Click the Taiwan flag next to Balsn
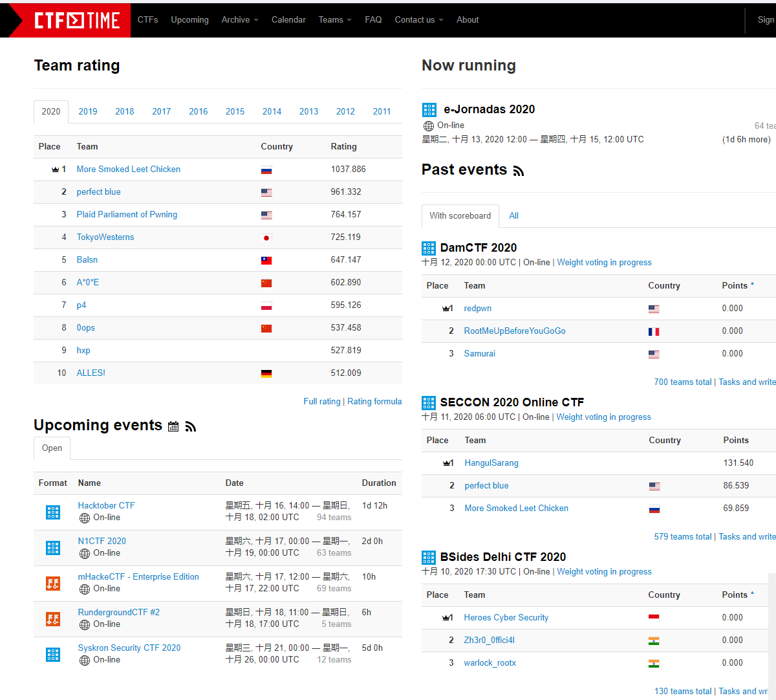This screenshot has height=700, width=776. click(x=266, y=261)
